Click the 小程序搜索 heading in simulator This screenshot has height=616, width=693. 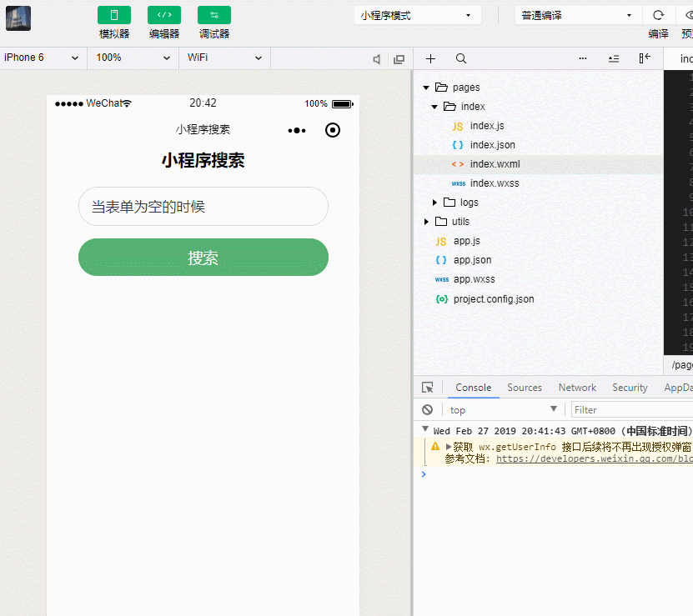click(203, 160)
